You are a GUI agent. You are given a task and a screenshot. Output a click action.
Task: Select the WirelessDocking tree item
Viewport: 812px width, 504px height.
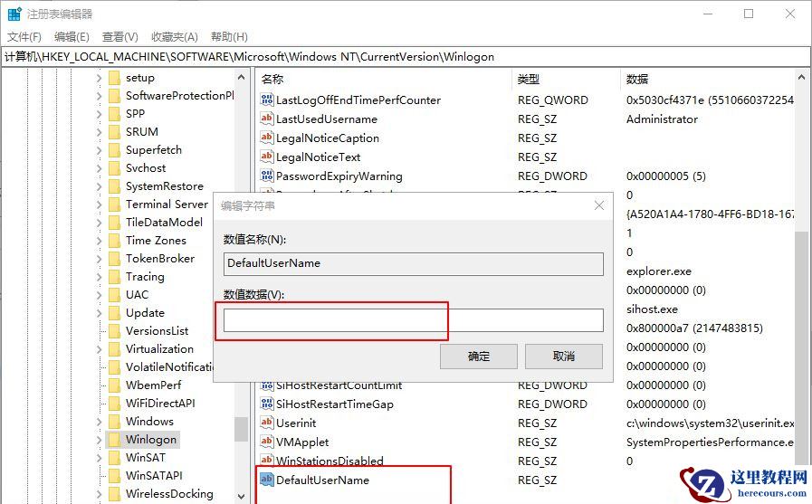(x=169, y=494)
